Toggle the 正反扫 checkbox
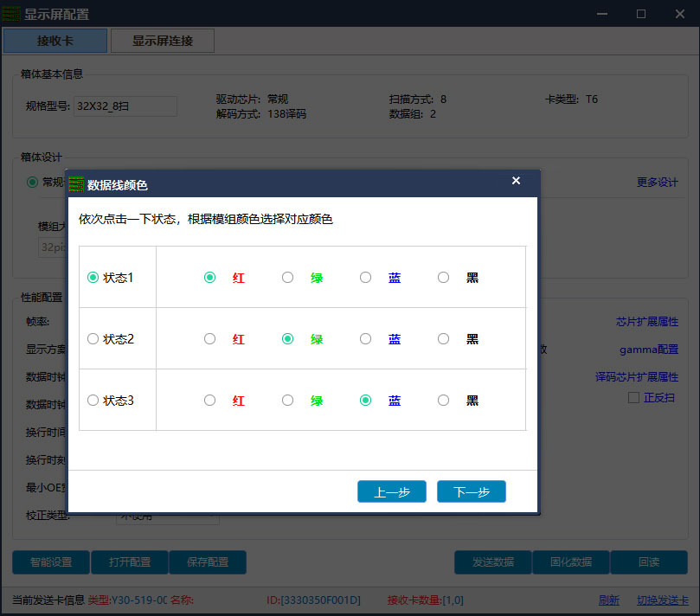Image resolution: width=700 pixels, height=616 pixels. point(633,397)
